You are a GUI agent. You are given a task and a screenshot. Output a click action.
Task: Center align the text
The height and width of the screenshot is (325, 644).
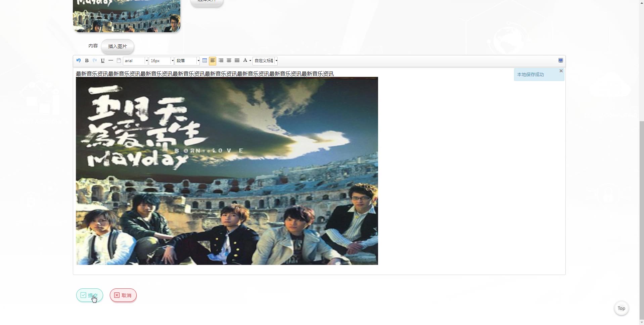tap(229, 61)
